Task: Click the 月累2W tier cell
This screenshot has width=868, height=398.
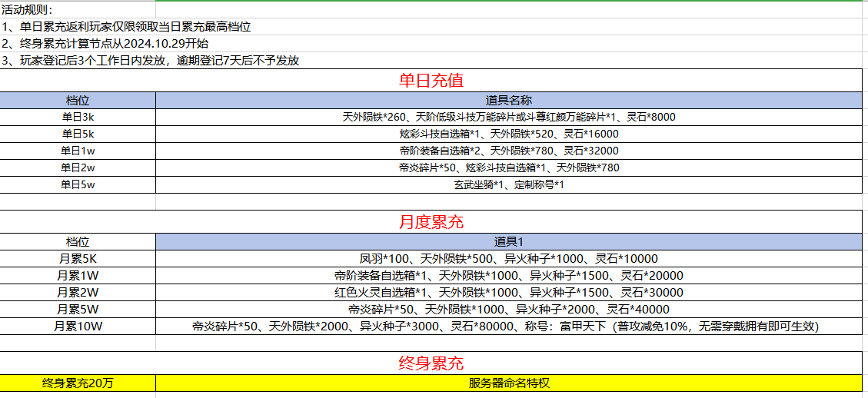Action: [x=78, y=293]
